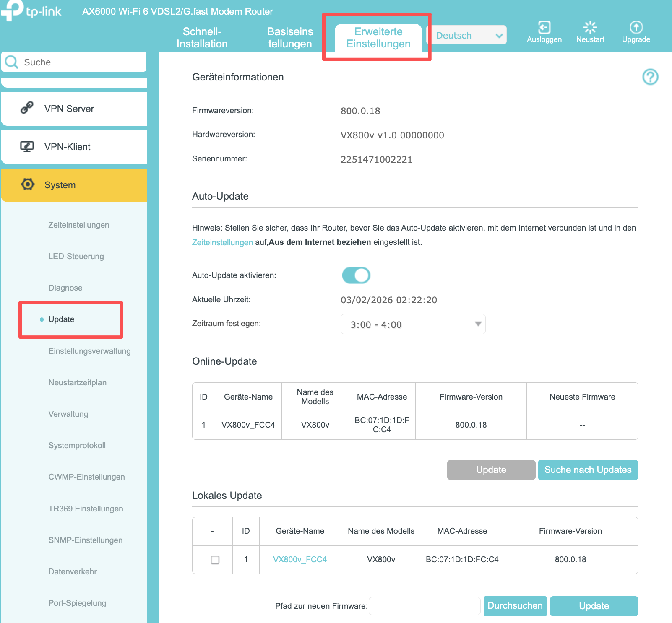This screenshot has height=623, width=672.
Task: Open LED-Steuerung in the sidebar
Action: point(76,256)
